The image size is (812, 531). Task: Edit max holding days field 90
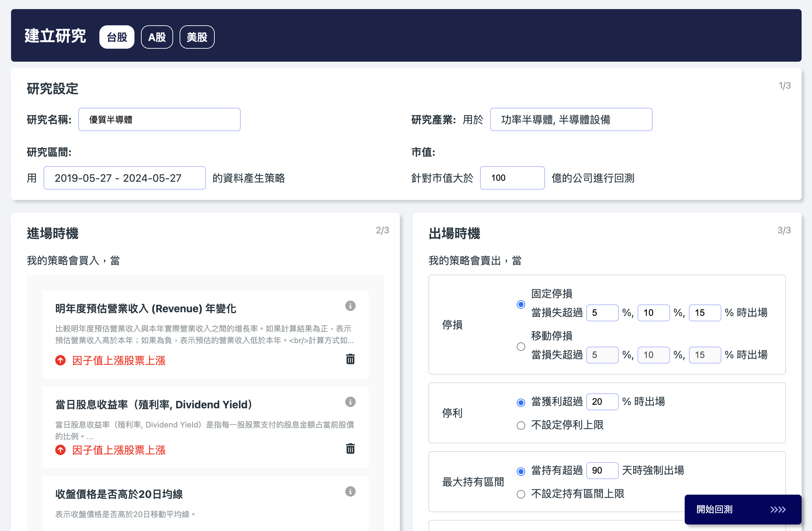pyautogui.click(x=602, y=471)
